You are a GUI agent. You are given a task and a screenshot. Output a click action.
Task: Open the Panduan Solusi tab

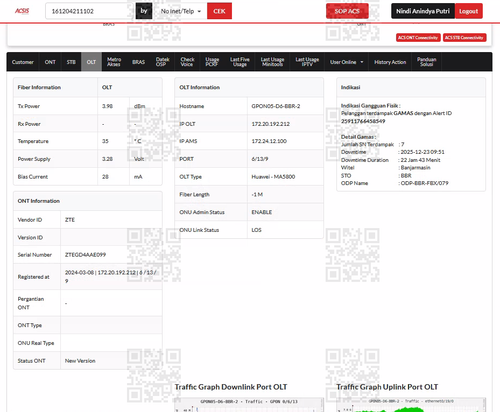pyautogui.click(x=427, y=62)
